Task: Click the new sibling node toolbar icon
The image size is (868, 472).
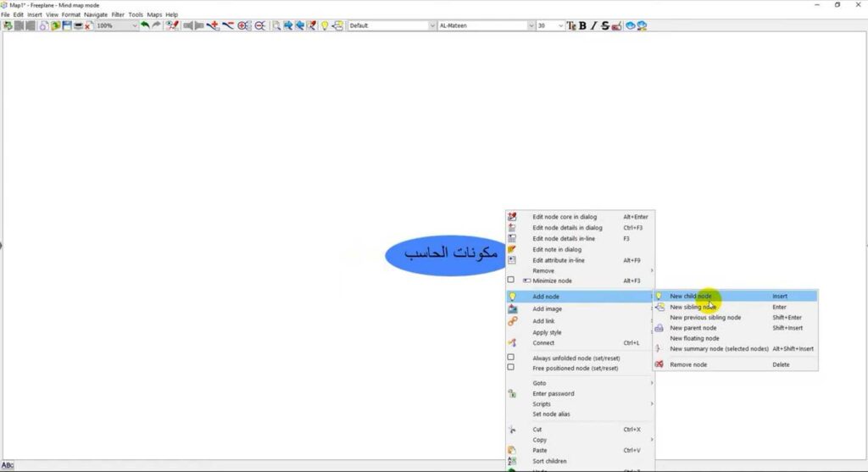Action: [x=337, y=25]
